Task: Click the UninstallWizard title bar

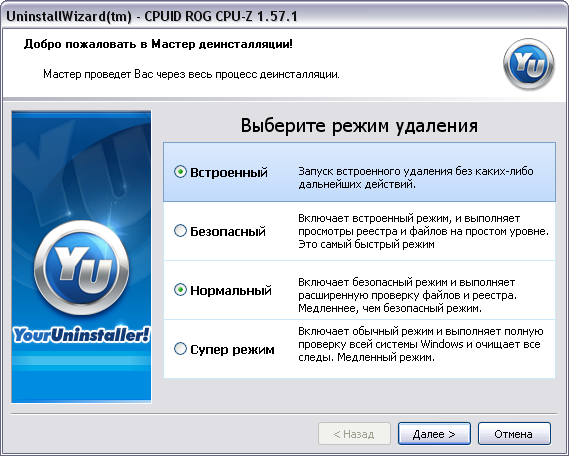Action: pos(284,16)
